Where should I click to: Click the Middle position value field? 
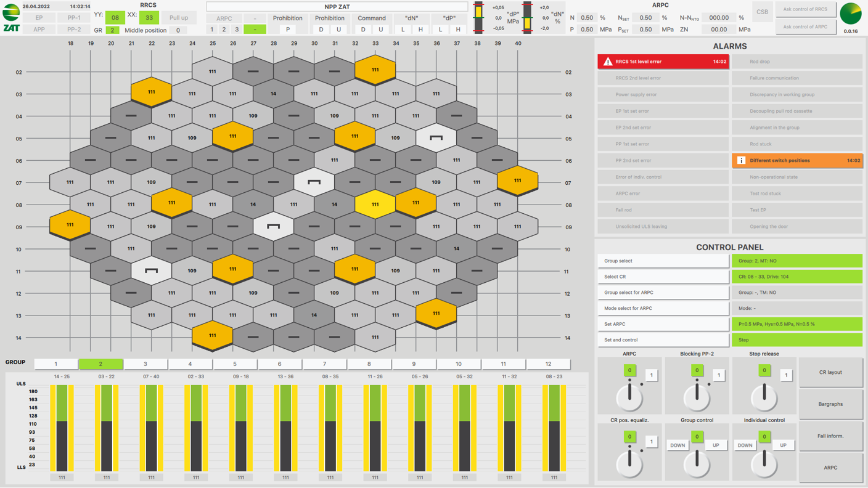click(x=178, y=30)
